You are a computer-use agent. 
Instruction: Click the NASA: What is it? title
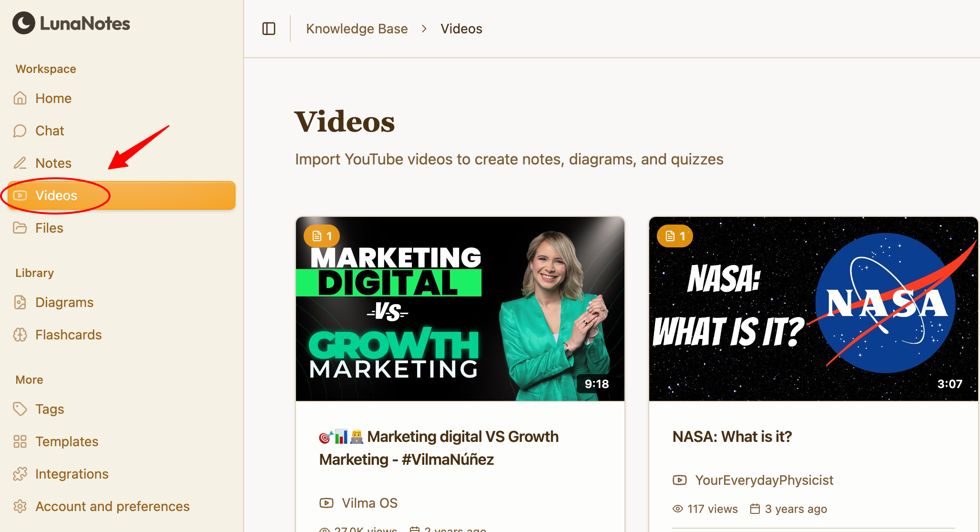[x=732, y=436]
